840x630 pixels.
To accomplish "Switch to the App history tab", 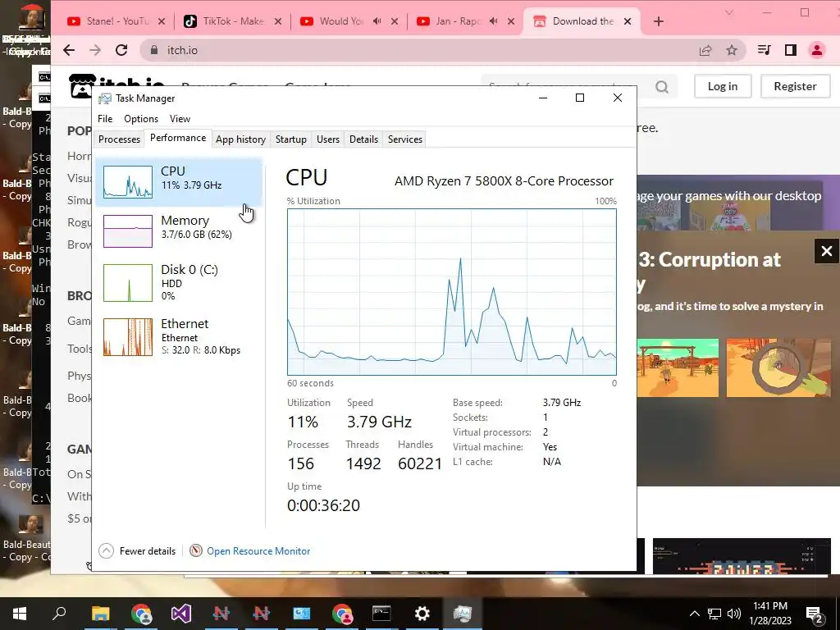I will point(240,139).
